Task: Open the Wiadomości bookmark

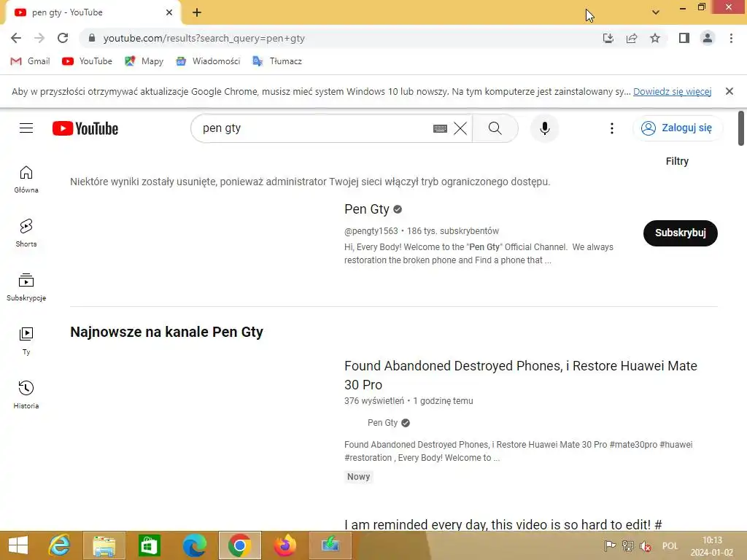Action: 208,61
